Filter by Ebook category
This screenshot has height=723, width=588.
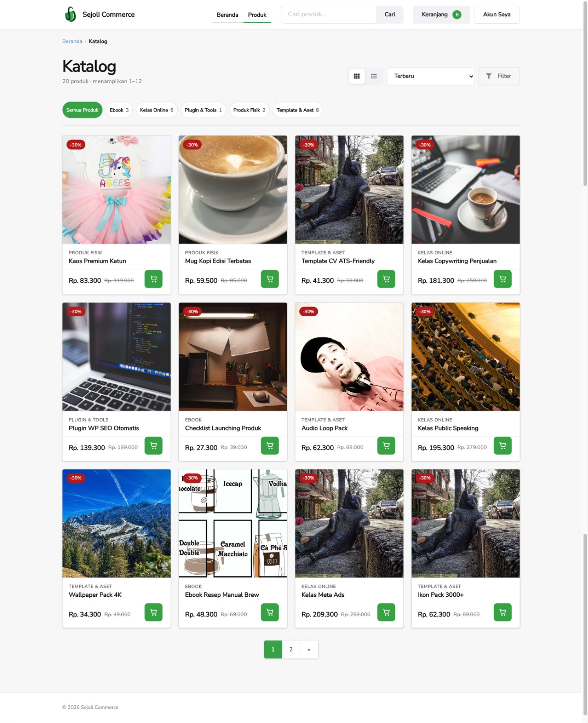click(x=119, y=110)
